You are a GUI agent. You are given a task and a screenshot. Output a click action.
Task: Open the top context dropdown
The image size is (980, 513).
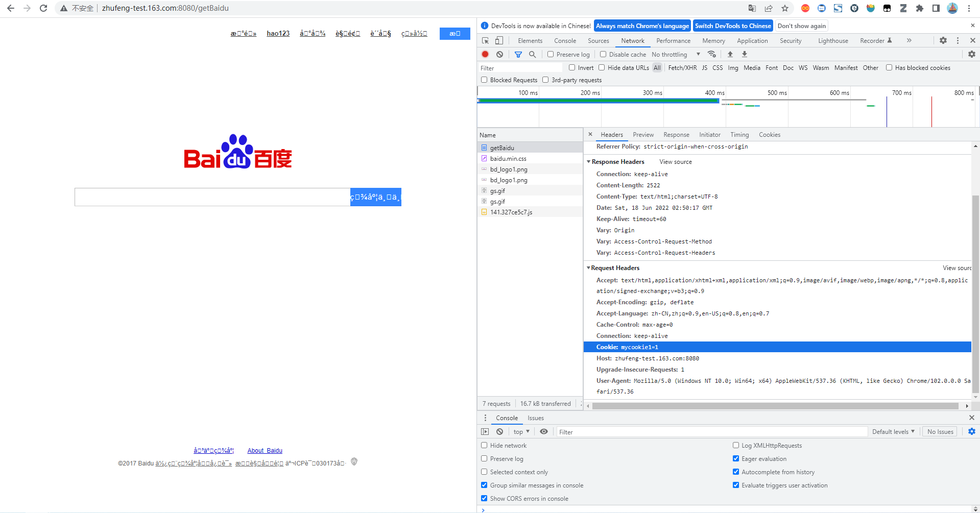click(x=521, y=431)
